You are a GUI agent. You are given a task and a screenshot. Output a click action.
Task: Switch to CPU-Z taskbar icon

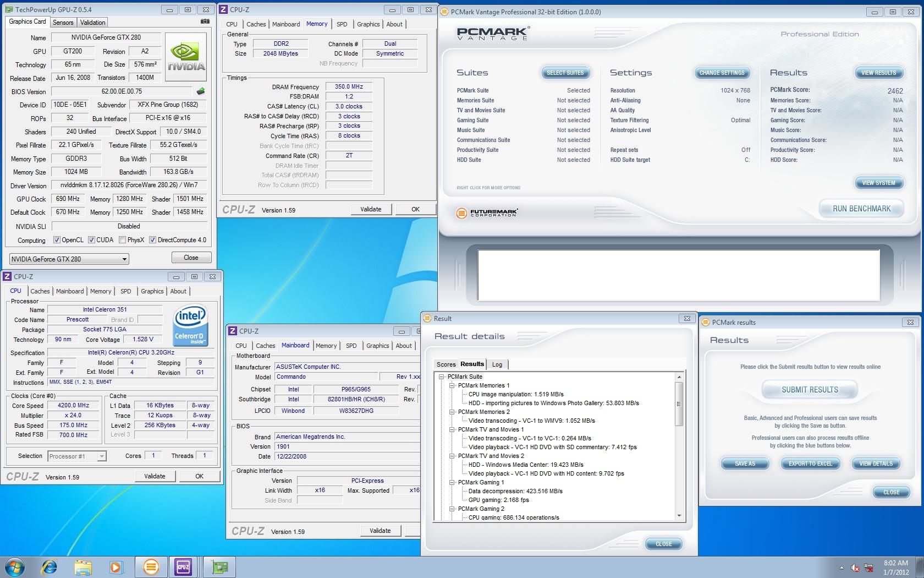click(x=183, y=566)
